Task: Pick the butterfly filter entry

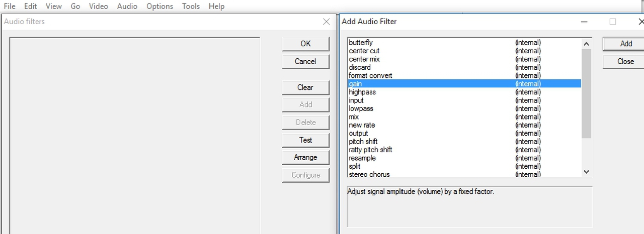Action: point(361,43)
